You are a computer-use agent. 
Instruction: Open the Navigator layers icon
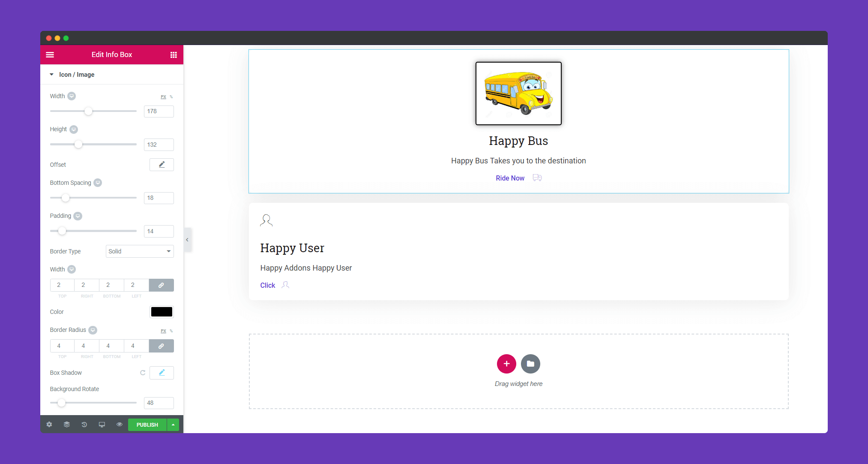point(67,425)
